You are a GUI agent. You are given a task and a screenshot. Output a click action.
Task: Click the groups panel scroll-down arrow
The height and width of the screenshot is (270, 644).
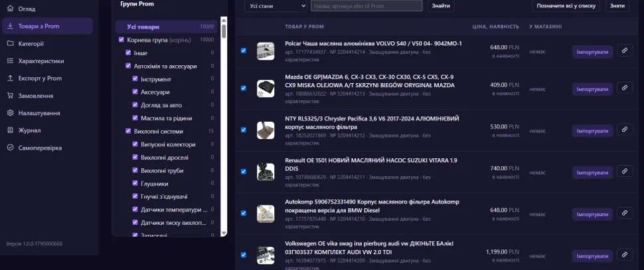(x=224, y=233)
